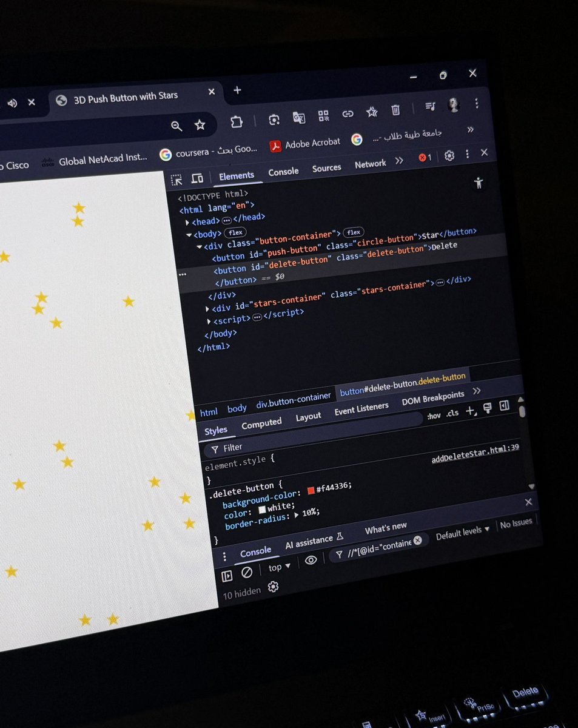Close the DevTools panel
The image size is (578, 728).
484,153
